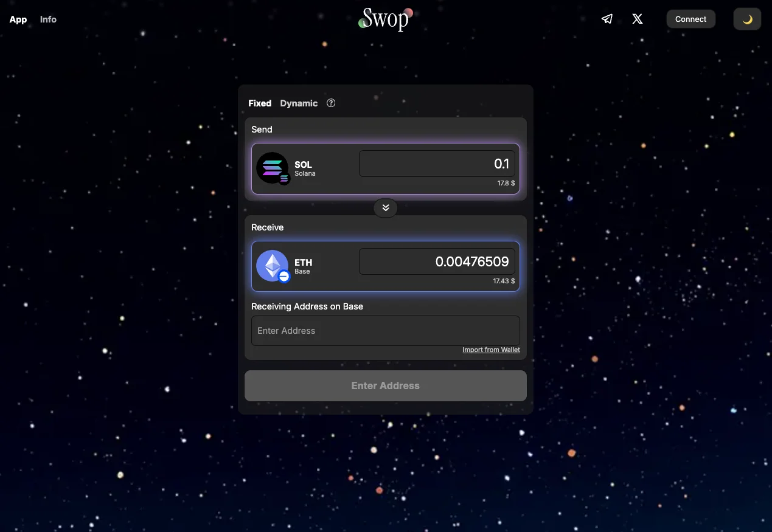The image size is (772, 532).
Task: Click the Import from Wallet link
Action: (x=491, y=350)
